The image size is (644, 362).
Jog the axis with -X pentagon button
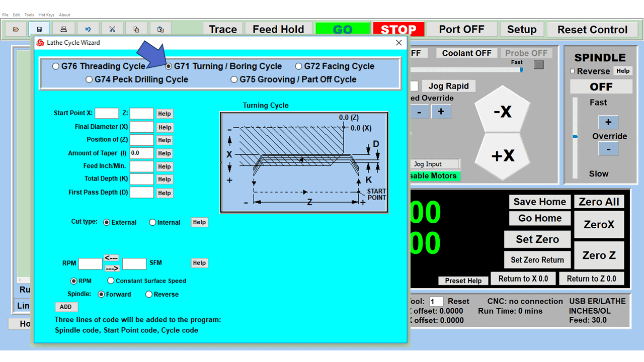(503, 110)
